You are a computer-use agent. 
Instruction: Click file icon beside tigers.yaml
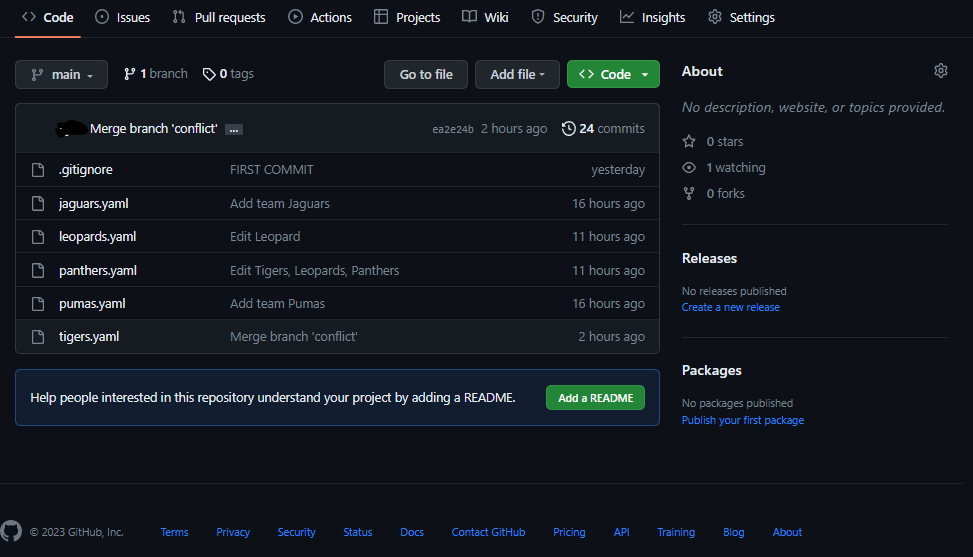pos(38,337)
